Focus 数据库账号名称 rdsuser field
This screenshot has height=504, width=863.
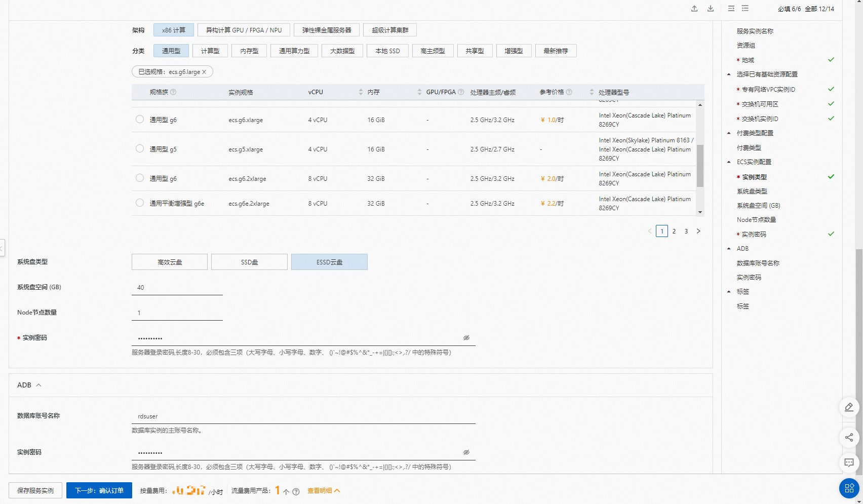(303, 416)
